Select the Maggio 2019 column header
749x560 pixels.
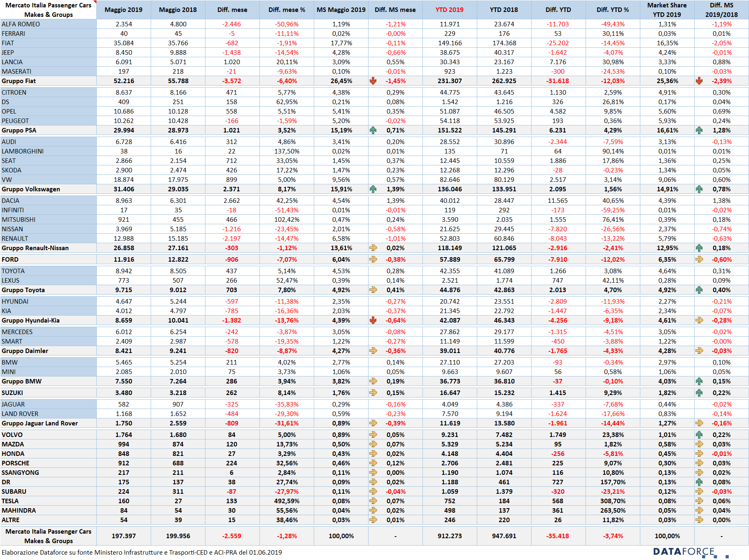click(x=124, y=10)
